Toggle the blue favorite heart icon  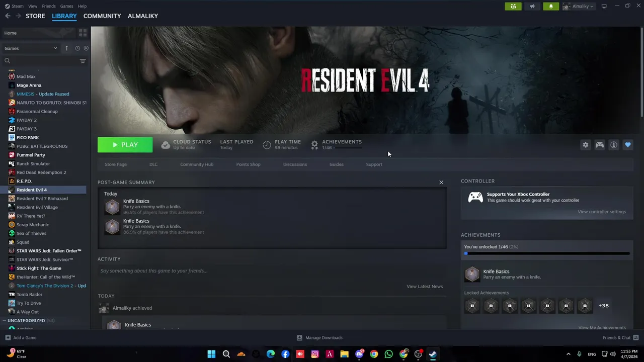coord(628,145)
